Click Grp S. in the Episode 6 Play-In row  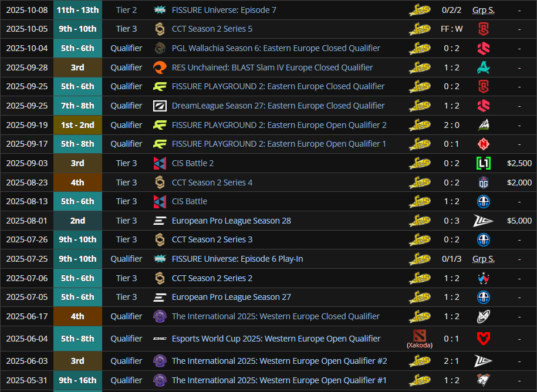[483, 259]
